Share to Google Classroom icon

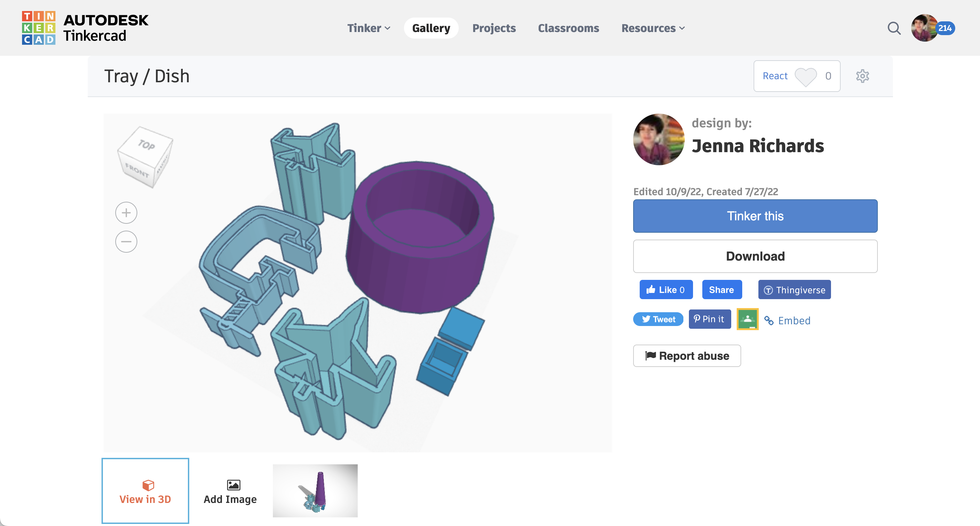(x=747, y=319)
